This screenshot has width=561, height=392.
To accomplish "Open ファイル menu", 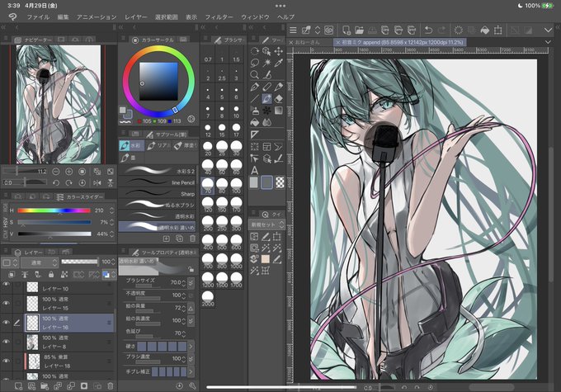I will (x=38, y=17).
